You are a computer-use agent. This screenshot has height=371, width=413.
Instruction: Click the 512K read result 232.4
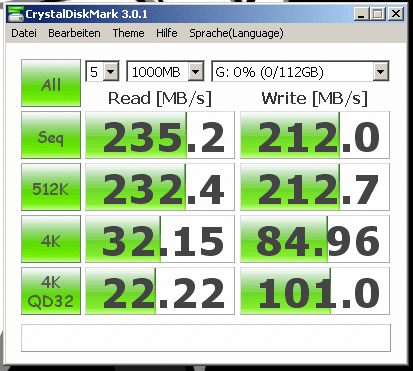(x=160, y=187)
